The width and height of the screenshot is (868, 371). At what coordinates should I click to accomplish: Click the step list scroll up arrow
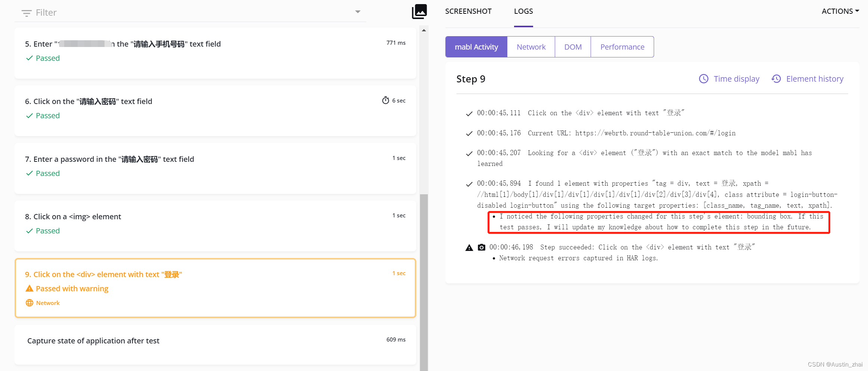point(424,30)
